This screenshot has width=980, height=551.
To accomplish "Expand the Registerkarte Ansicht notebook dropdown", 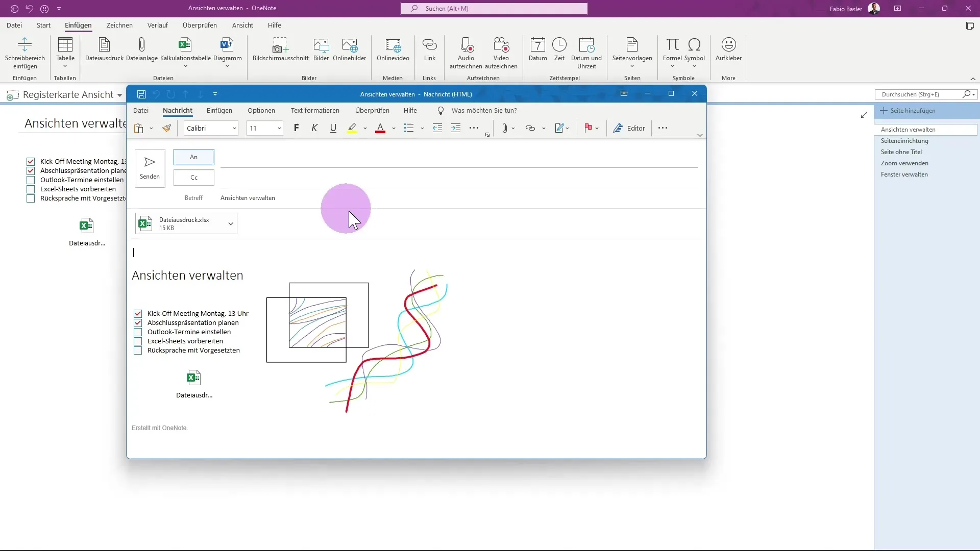I will click(x=119, y=95).
